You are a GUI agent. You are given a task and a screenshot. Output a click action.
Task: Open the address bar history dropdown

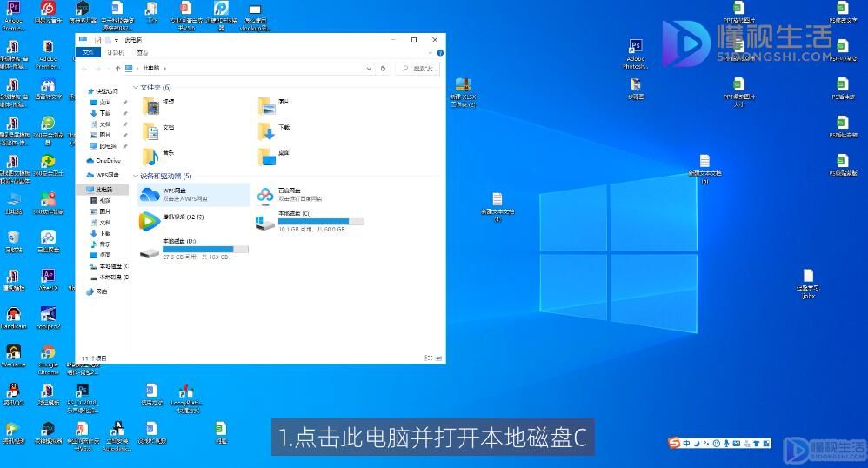[x=369, y=69]
